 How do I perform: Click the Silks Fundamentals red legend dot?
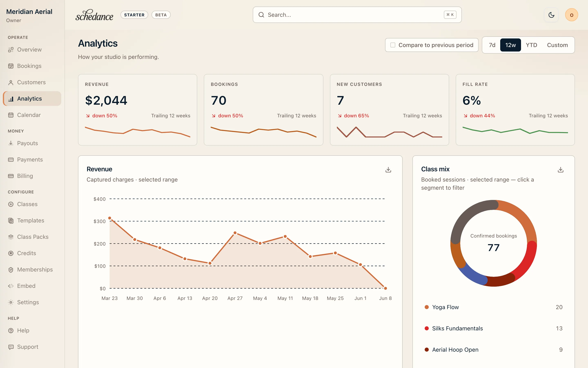point(427,328)
